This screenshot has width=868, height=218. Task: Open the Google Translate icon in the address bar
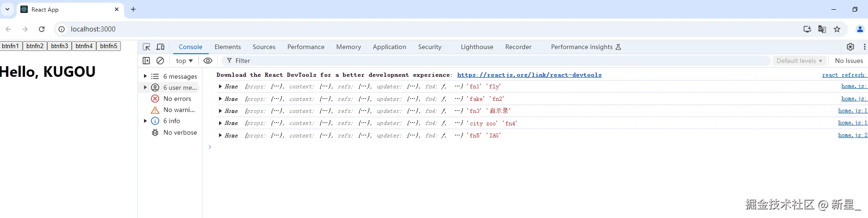[x=822, y=29]
